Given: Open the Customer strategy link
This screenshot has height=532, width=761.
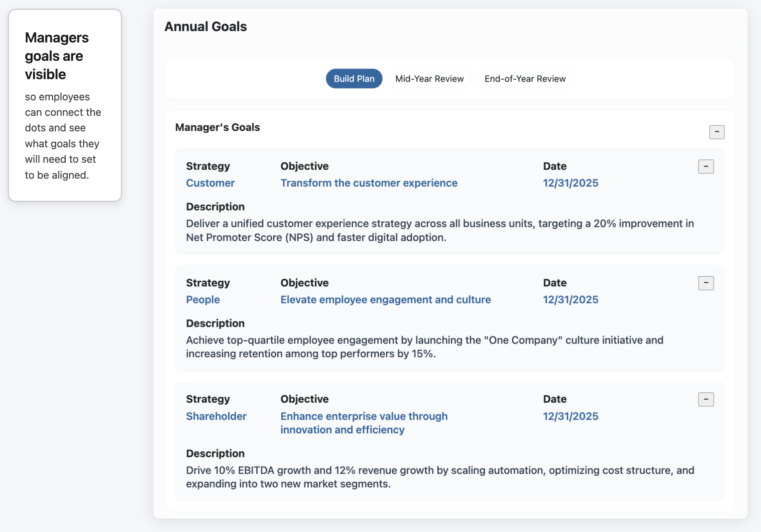Looking at the screenshot, I should (210, 183).
